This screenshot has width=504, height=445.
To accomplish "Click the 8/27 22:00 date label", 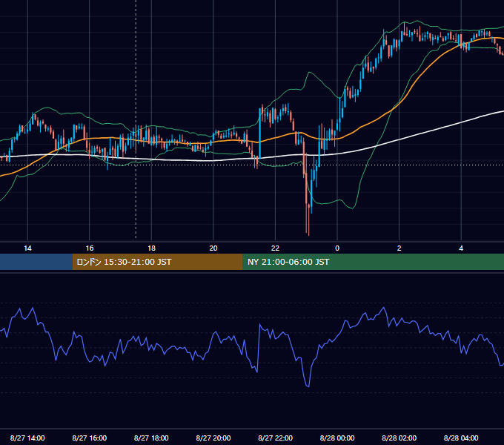I will [276, 438].
